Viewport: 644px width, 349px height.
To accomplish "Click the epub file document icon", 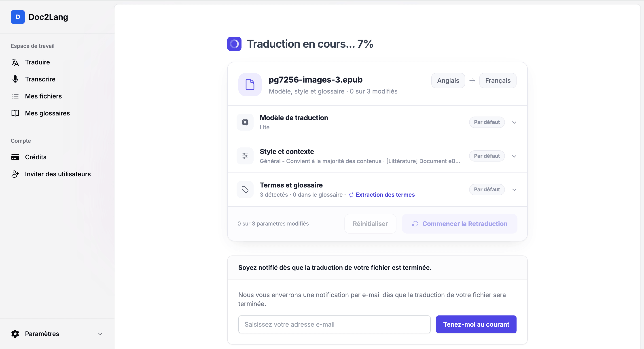I will pos(250,85).
